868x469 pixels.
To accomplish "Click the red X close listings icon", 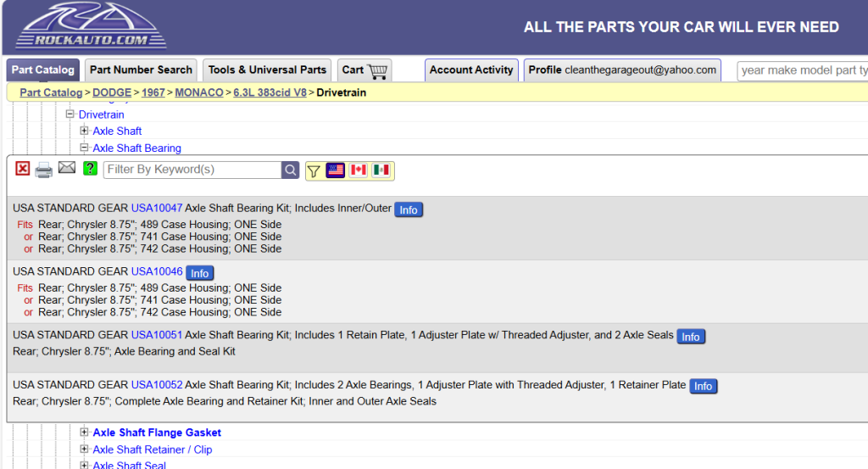I will pos(23,170).
